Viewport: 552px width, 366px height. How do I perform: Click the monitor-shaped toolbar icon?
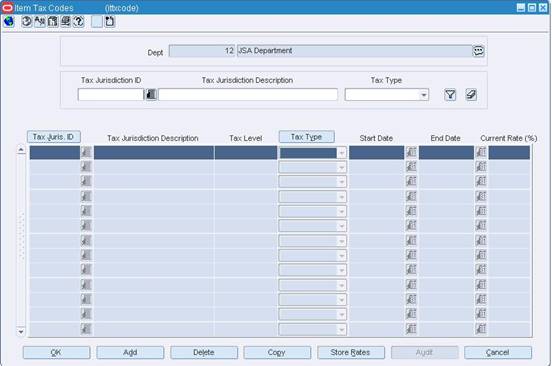tap(66, 22)
